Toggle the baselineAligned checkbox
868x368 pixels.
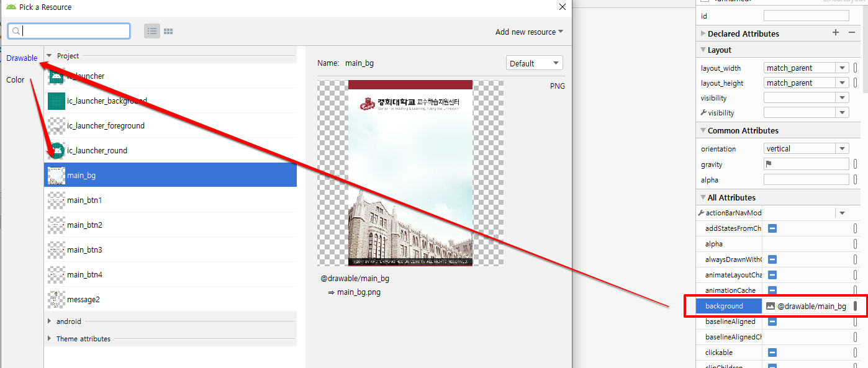click(x=772, y=321)
